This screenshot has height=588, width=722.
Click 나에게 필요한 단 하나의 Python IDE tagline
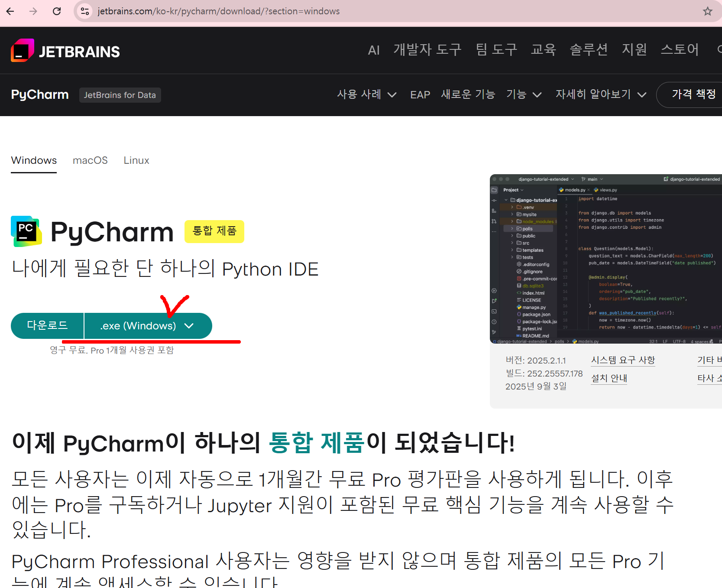tap(165, 269)
